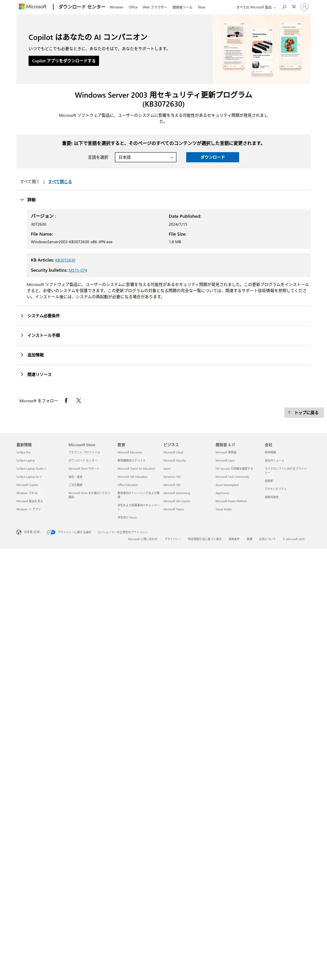Open 使用条件 footer link

coord(234,539)
